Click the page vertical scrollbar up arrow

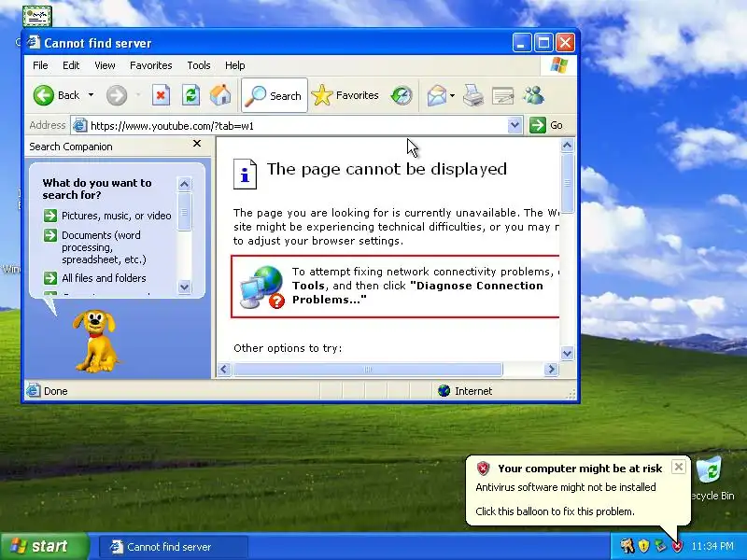[567, 146]
